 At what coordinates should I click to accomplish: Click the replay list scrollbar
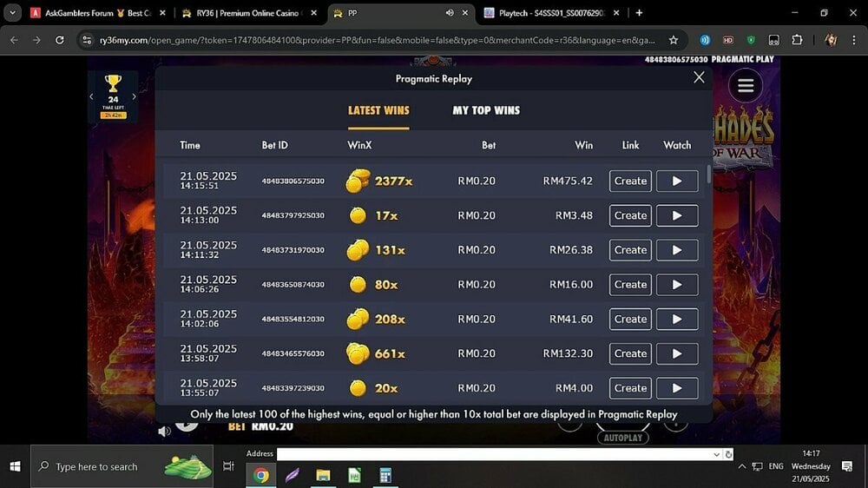[x=708, y=174]
